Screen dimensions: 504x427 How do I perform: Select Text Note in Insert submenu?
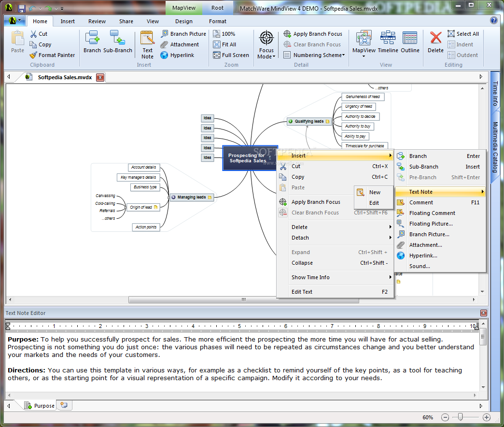click(440, 192)
